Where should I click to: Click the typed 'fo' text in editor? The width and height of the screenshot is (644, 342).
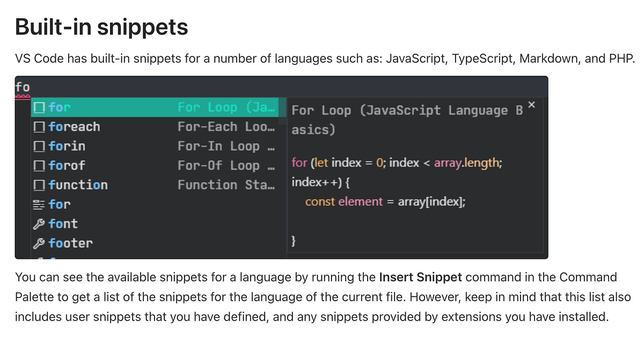[x=23, y=87]
